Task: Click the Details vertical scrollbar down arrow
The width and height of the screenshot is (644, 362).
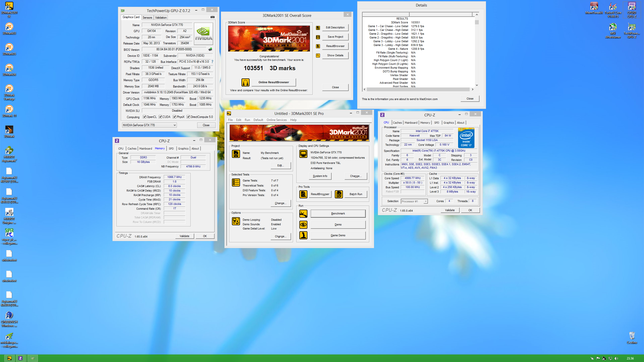Action: point(477,85)
